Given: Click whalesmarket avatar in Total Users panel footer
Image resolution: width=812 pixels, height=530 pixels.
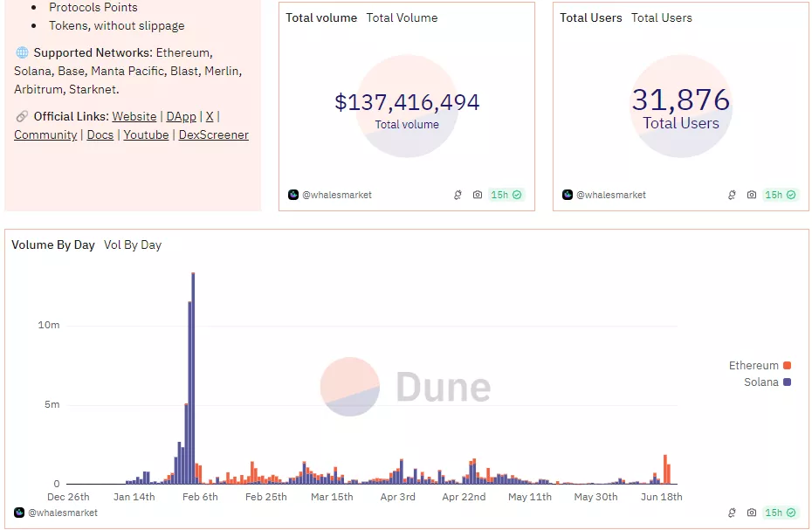Looking at the screenshot, I should (x=568, y=195).
